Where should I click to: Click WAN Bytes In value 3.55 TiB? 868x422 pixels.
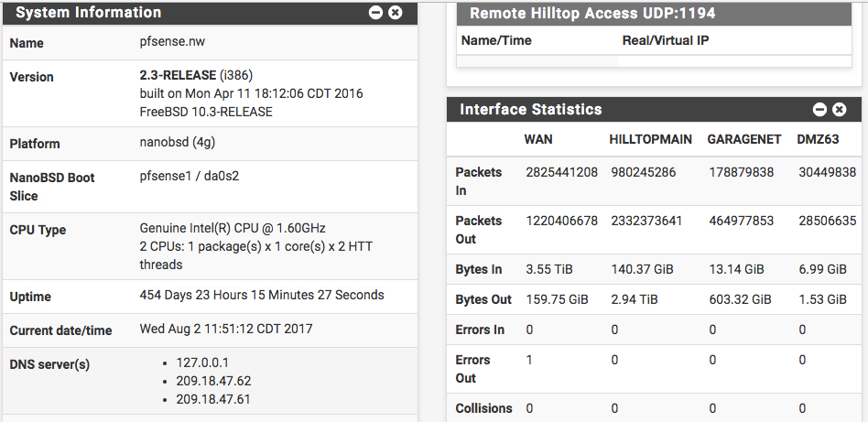point(548,269)
